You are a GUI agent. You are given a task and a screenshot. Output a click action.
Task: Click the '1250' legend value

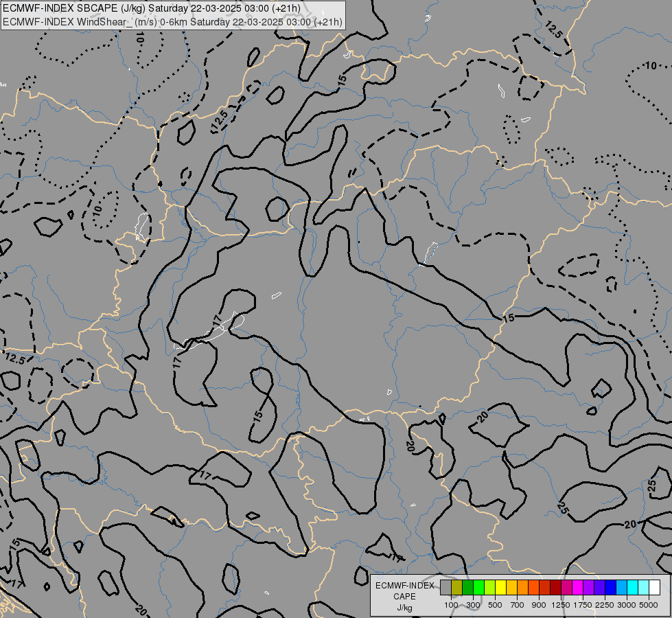[561, 605]
